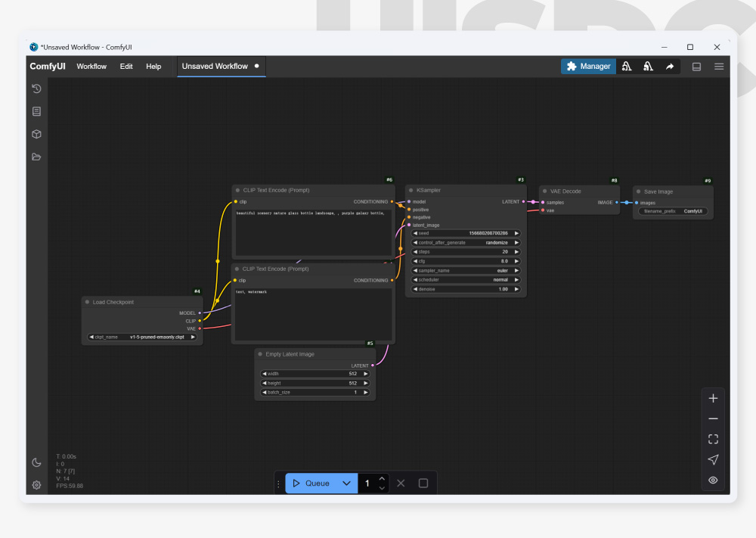The height and width of the screenshot is (538, 756).
Task: Click the Queue run button
Action: click(x=311, y=483)
